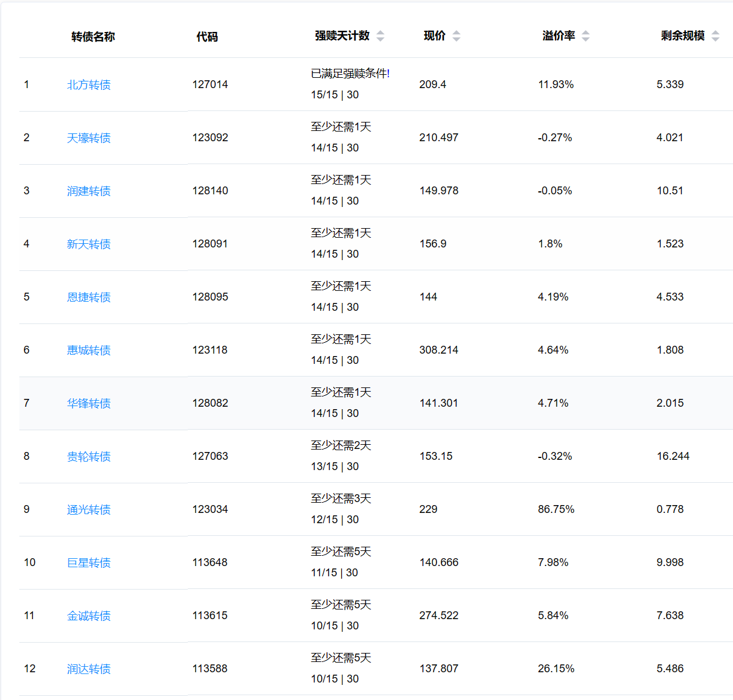The height and width of the screenshot is (700, 733).
Task: Open the 润建转债 bond link
Action: (89, 191)
